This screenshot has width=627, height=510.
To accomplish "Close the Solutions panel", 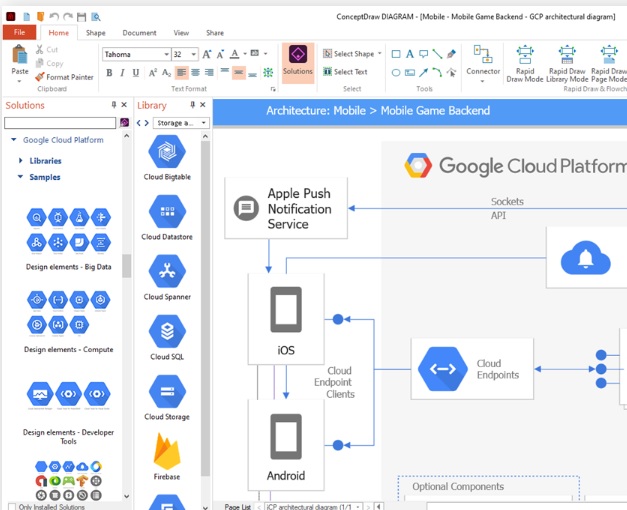I will tap(124, 105).
